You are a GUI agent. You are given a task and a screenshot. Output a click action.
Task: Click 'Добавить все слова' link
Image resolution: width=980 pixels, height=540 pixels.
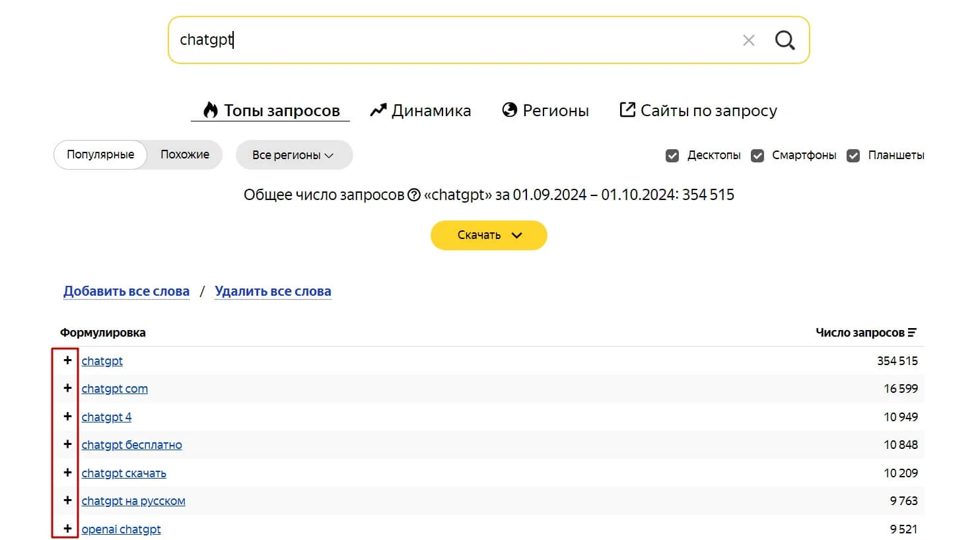click(126, 291)
